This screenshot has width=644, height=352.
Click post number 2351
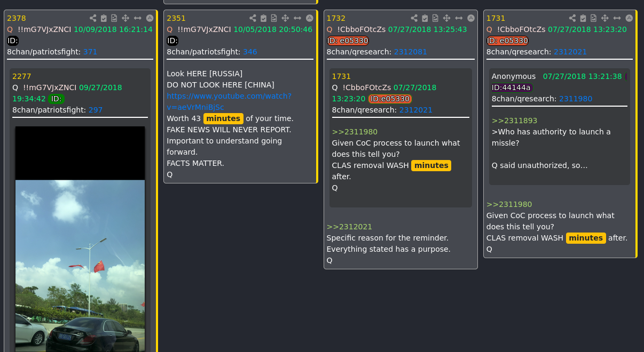point(176,18)
